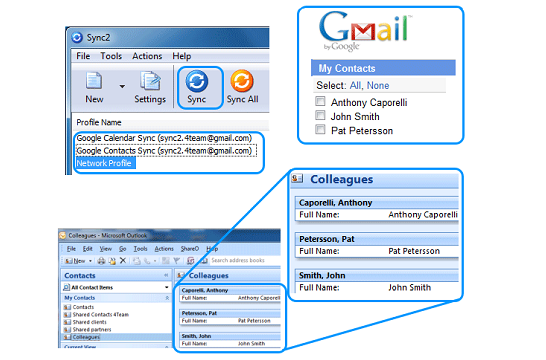Screen dimensions: 546x360
Task: Open the Edit menu in Outlook
Action: point(88,249)
